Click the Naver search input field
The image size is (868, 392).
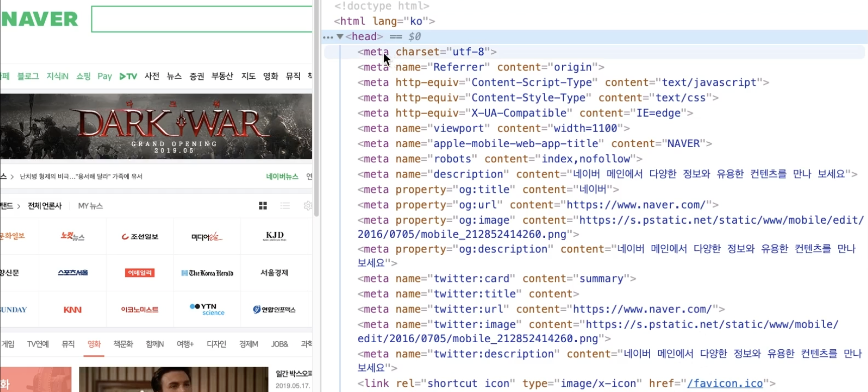click(x=202, y=19)
